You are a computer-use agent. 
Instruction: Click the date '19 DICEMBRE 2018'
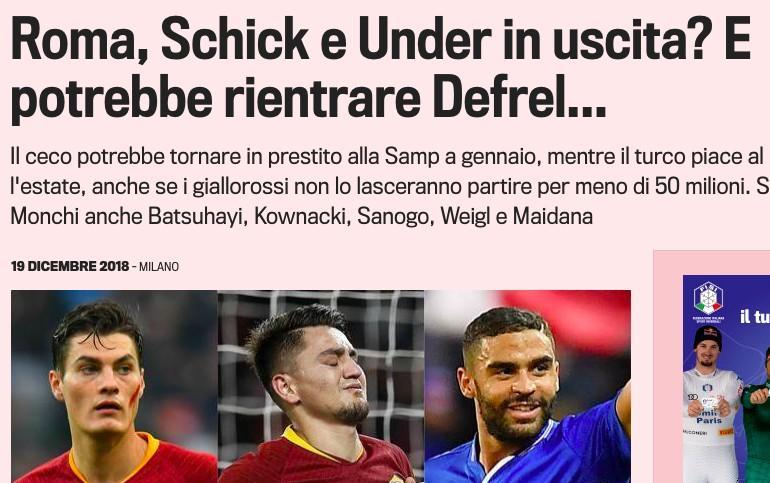coord(70,266)
